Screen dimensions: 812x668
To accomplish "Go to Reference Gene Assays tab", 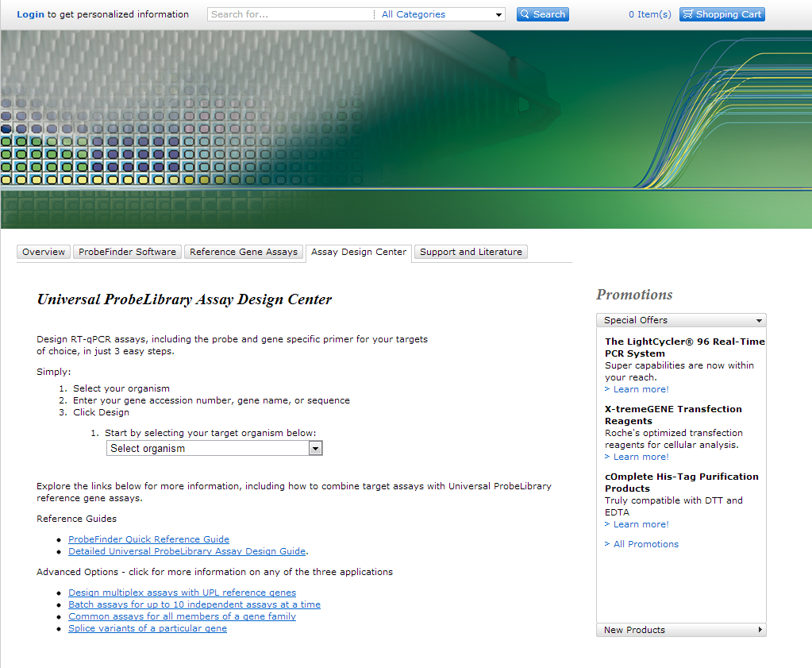I will [x=244, y=252].
